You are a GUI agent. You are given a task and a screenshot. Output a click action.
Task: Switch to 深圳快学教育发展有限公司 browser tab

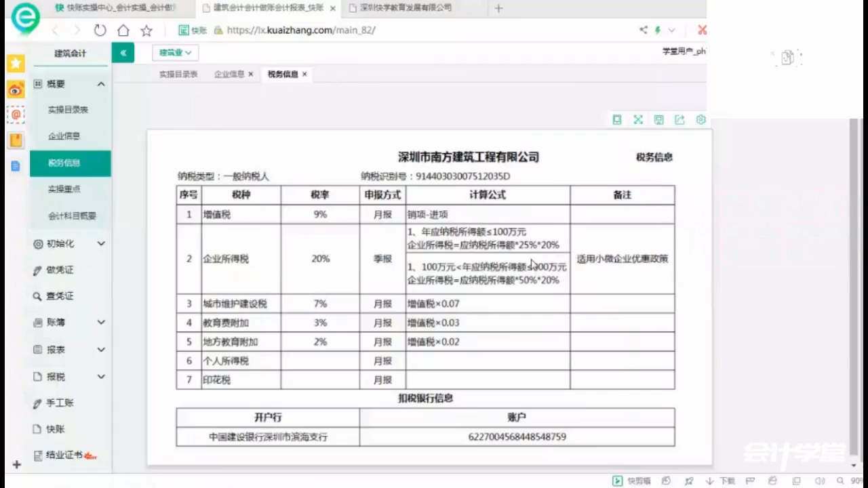tap(406, 8)
